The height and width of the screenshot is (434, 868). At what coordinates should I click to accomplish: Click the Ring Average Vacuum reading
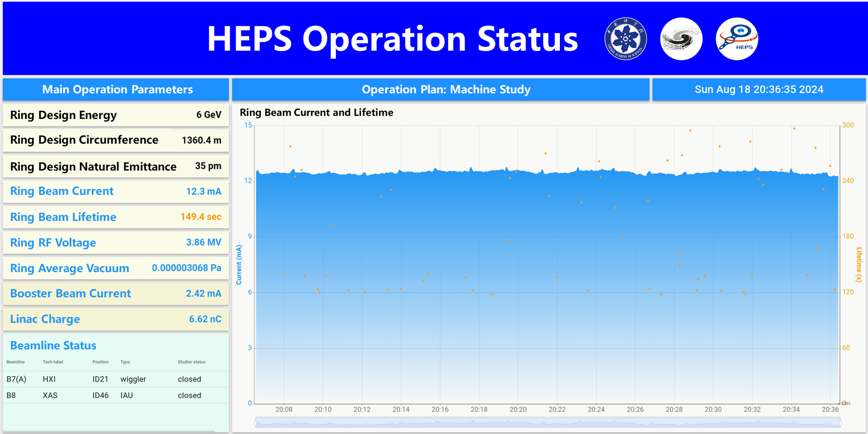coord(115,268)
